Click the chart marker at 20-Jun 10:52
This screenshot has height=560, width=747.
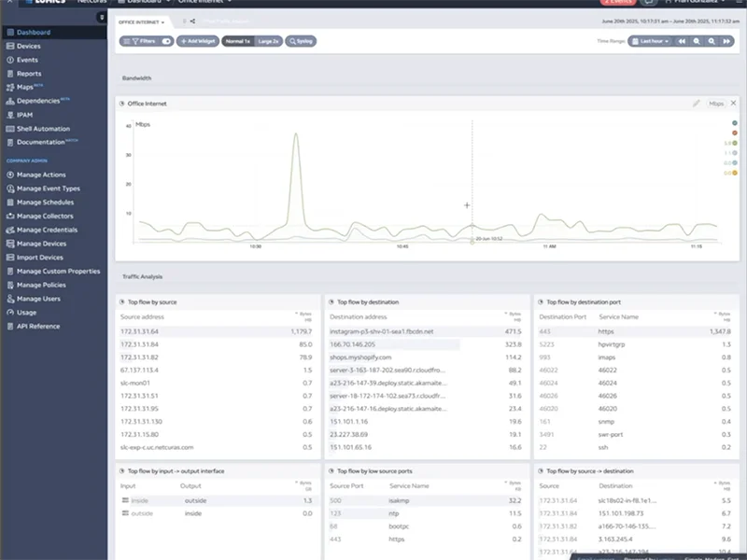click(x=472, y=242)
